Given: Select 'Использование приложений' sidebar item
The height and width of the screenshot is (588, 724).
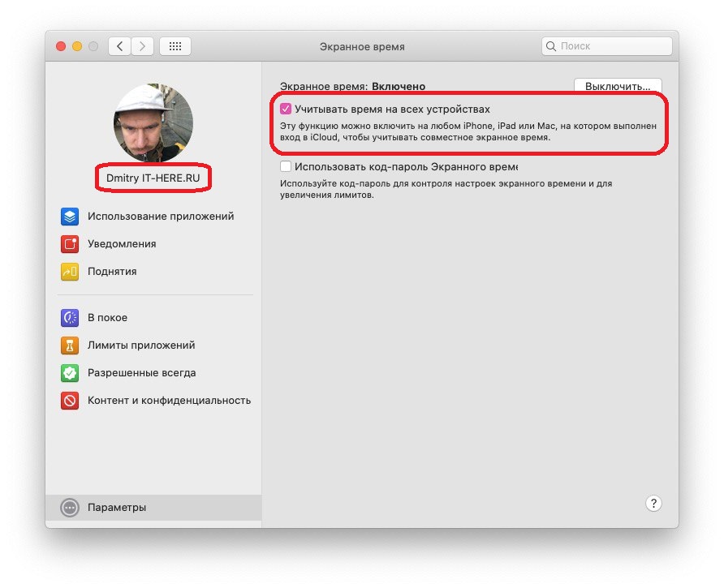Looking at the screenshot, I should (x=161, y=217).
